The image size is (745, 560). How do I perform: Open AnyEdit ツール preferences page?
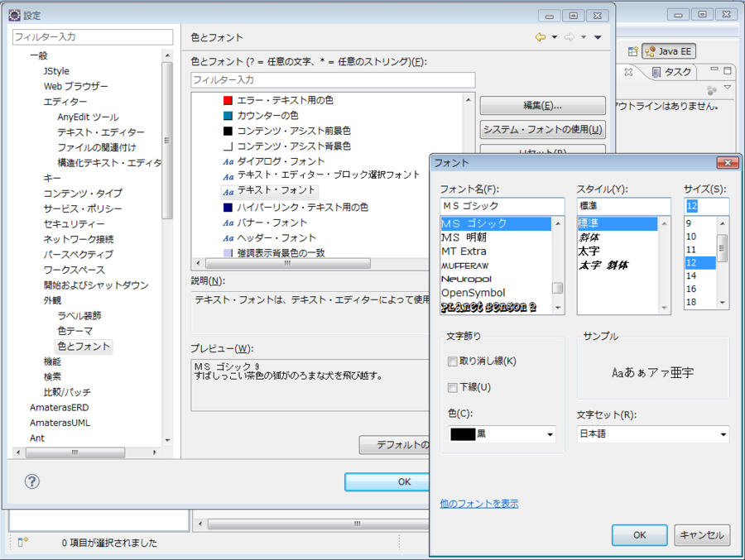click(89, 117)
